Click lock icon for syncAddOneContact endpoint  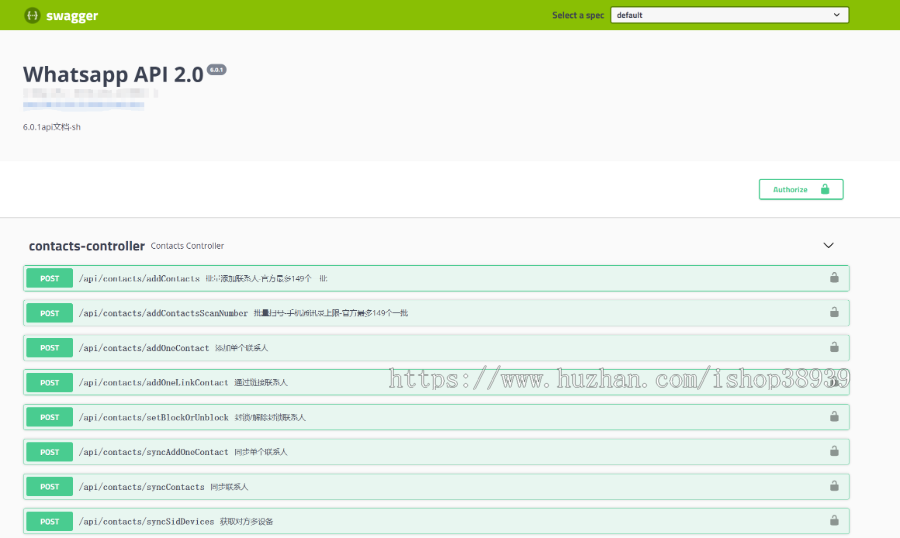click(834, 451)
